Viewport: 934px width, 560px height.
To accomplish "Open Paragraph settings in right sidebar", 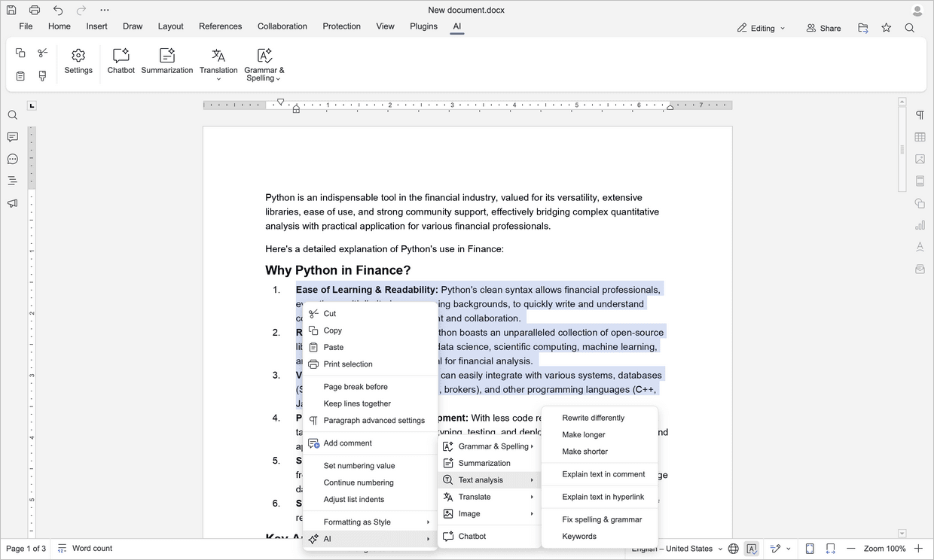I will (920, 115).
